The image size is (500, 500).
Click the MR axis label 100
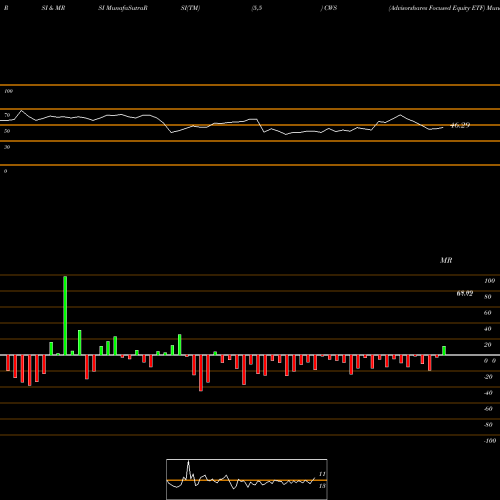click(490, 281)
